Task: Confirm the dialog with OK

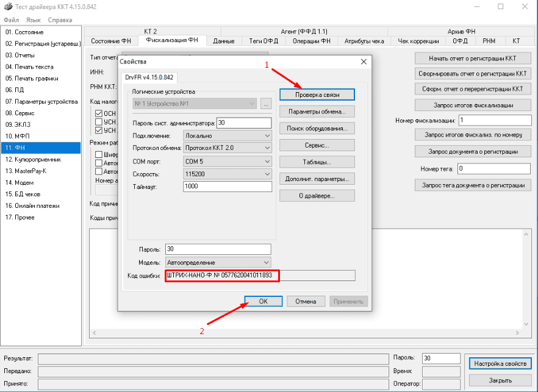Action: coord(263,301)
